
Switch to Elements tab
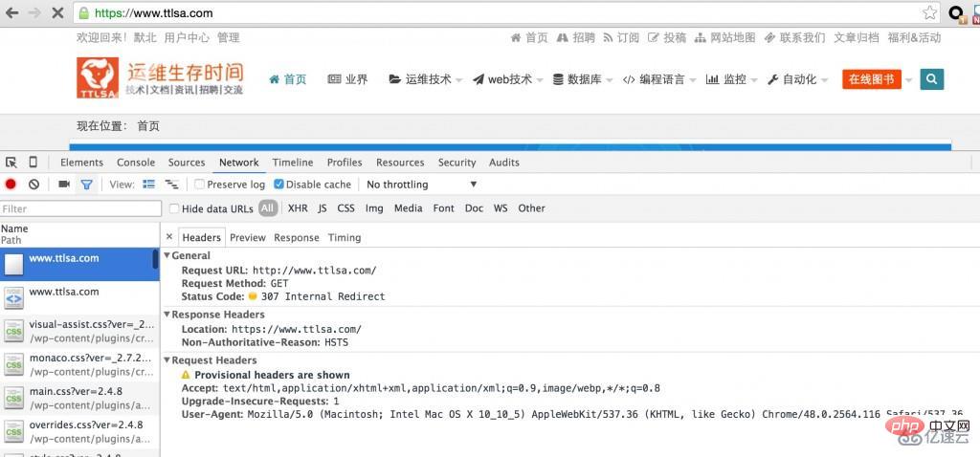pos(82,163)
